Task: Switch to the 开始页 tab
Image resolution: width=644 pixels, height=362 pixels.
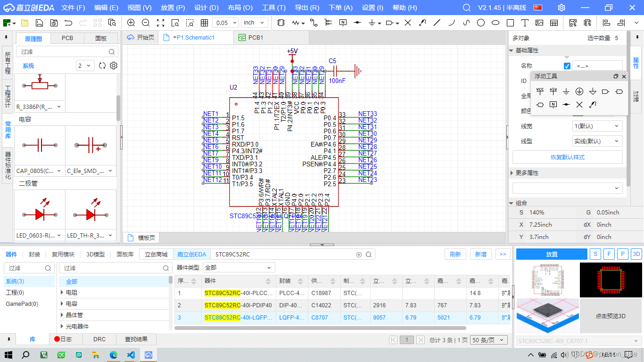Action: tap(141, 38)
